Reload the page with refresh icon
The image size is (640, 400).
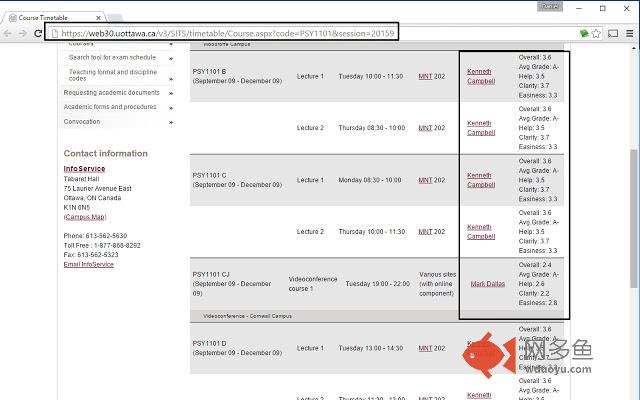coord(38,33)
